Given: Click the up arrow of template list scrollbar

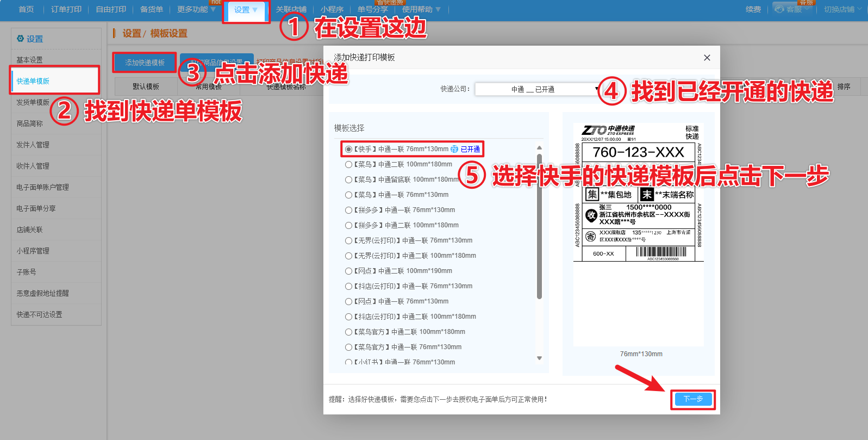Looking at the screenshot, I should [x=539, y=148].
